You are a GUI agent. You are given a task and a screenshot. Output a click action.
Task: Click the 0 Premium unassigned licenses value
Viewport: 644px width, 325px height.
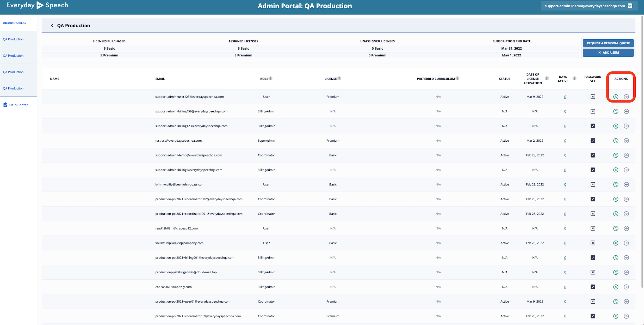[377, 55]
